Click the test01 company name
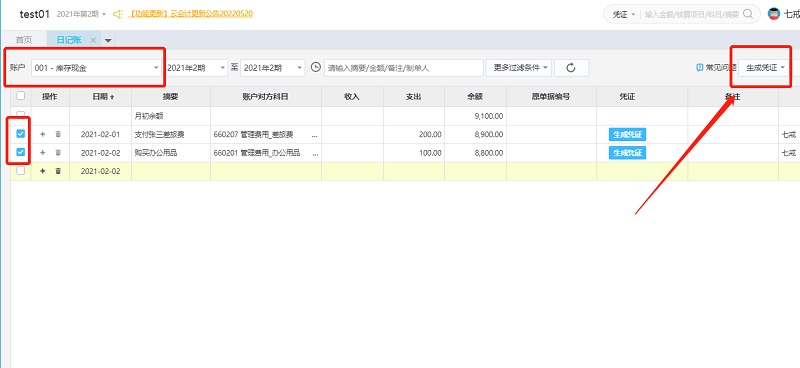Screen dimensions: 800x368 point(35,14)
